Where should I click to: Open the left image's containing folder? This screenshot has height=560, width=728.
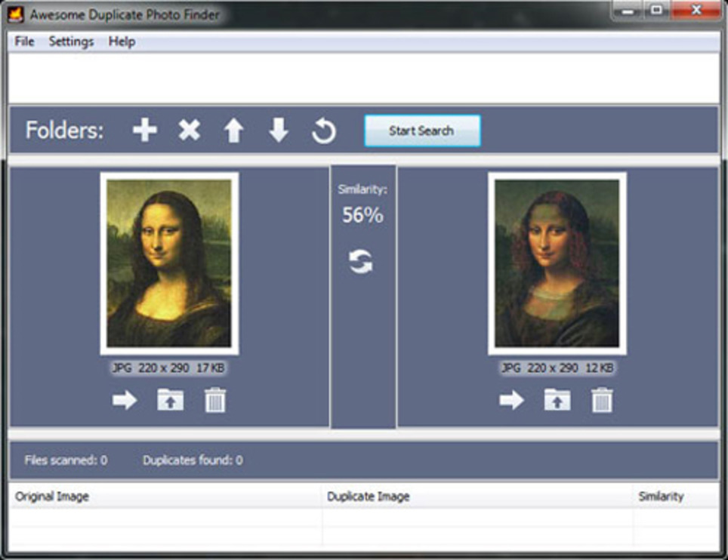coord(170,401)
